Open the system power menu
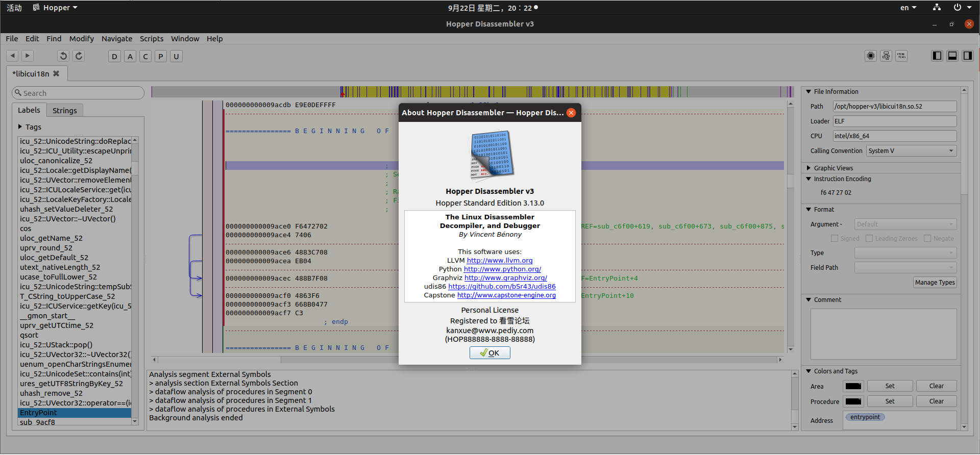The height and width of the screenshot is (455, 980). (962, 8)
